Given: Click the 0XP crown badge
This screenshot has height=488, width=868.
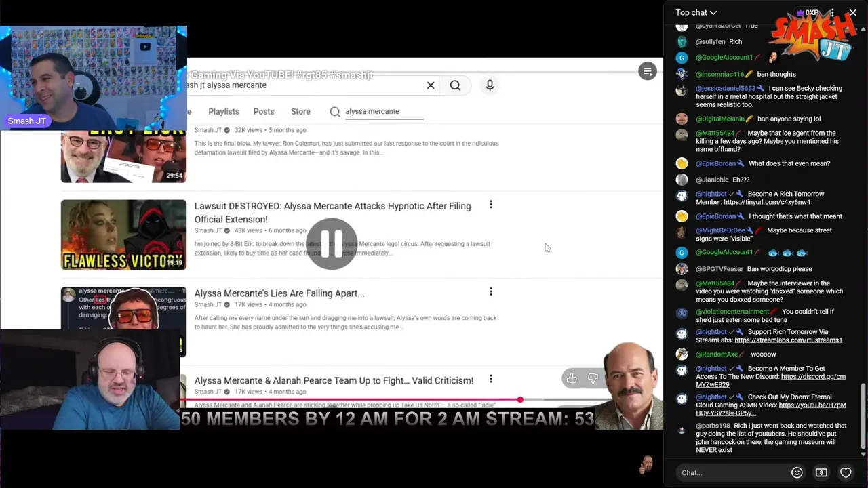Looking at the screenshot, I should pos(808,12).
